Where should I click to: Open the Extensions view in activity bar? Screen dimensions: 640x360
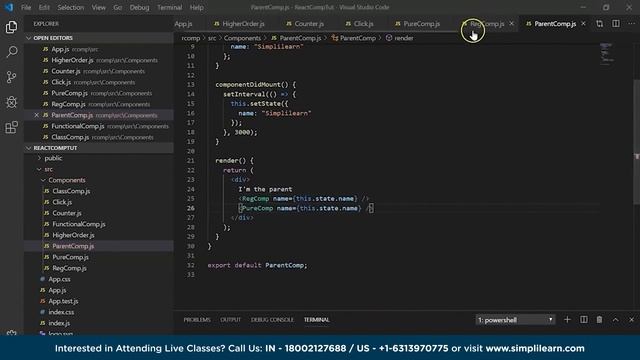[11, 127]
